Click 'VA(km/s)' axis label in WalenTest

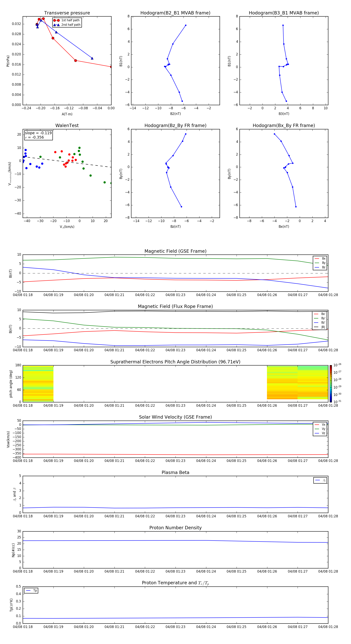click(x=67, y=227)
